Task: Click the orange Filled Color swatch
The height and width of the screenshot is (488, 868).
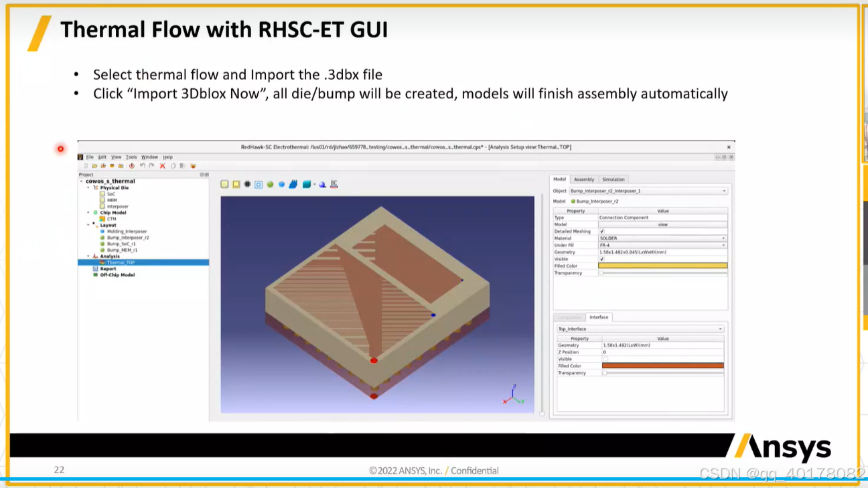Action: coord(663,365)
